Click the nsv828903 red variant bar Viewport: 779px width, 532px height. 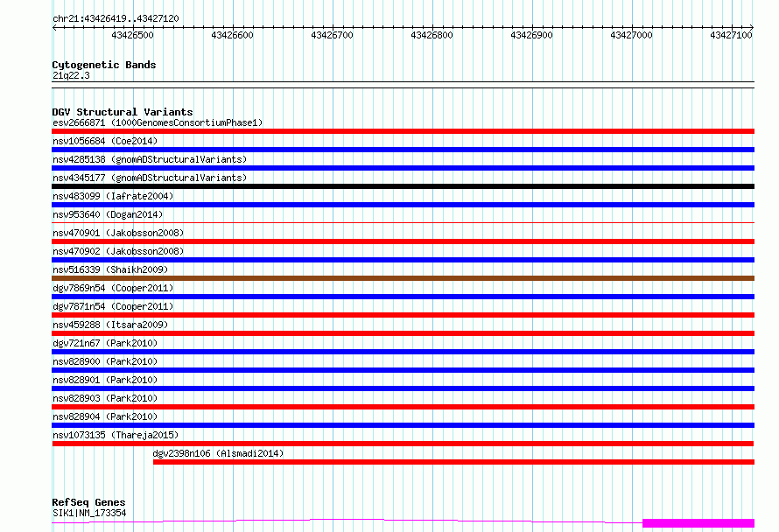403,407
